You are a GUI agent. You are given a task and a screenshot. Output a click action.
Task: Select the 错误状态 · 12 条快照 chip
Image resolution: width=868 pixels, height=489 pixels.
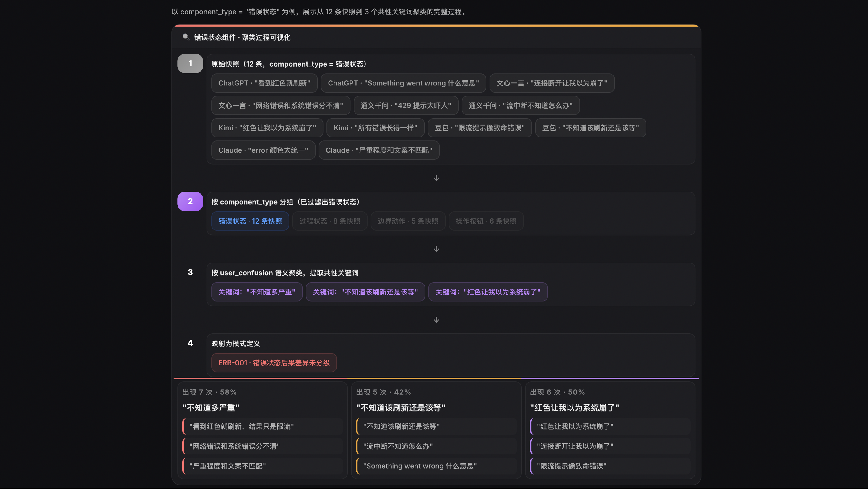250,221
